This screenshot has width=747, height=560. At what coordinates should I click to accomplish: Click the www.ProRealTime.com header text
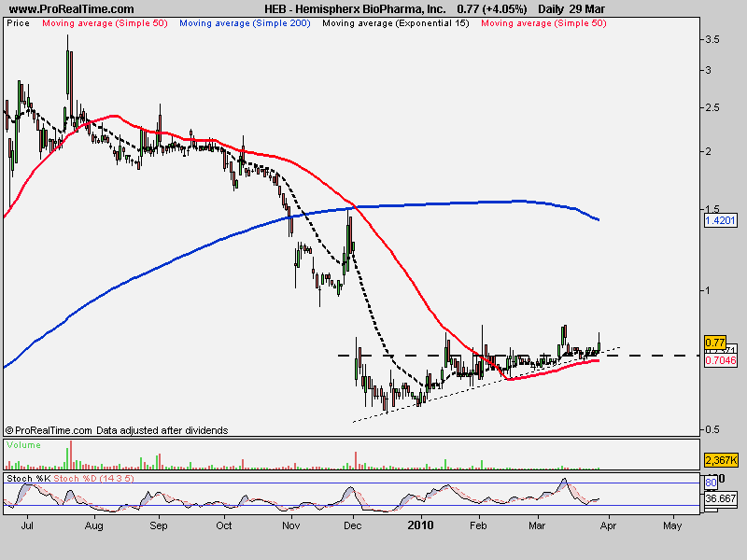pos(72,8)
